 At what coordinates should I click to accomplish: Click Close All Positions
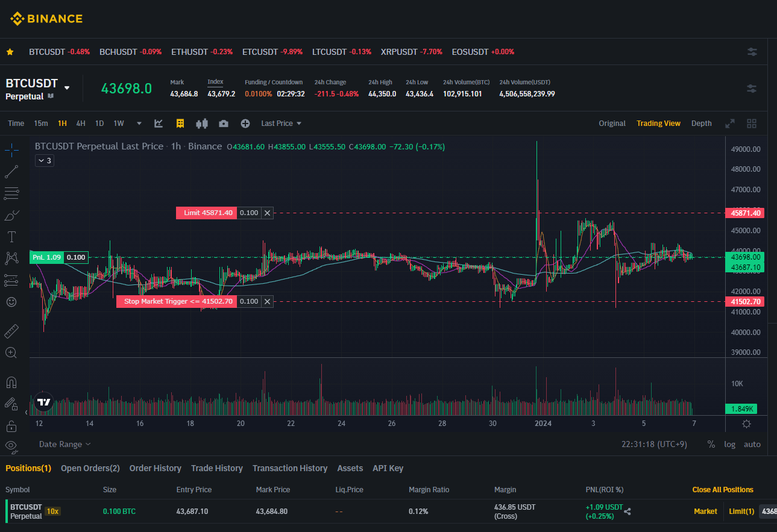(x=723, y=490)
